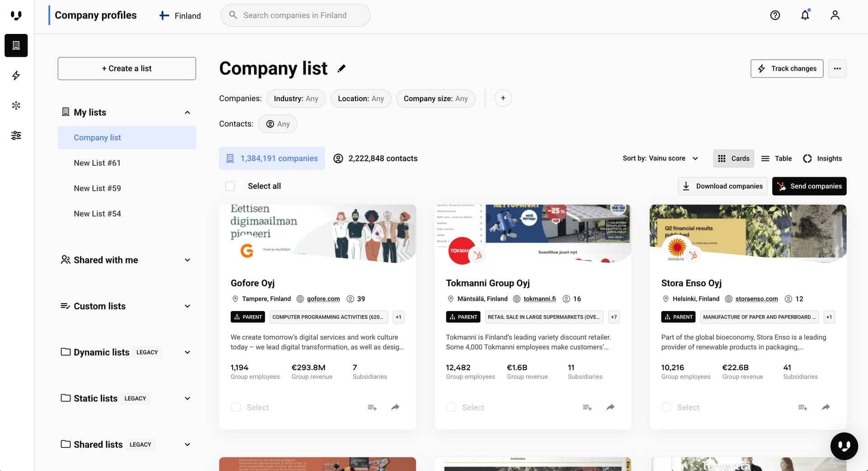Image resolution: width=868 pixels, height=471 pixels.
Task: Change the Finland country selector
Action: point(180,16)
